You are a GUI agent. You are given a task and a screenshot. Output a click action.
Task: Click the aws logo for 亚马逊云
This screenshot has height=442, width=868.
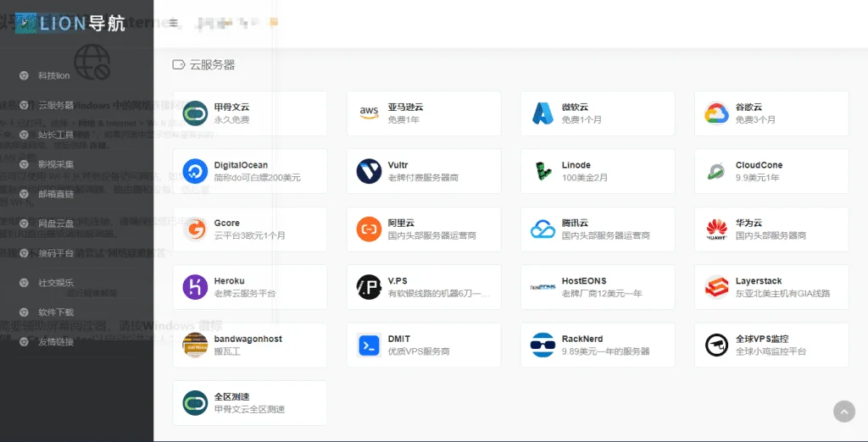369,113
